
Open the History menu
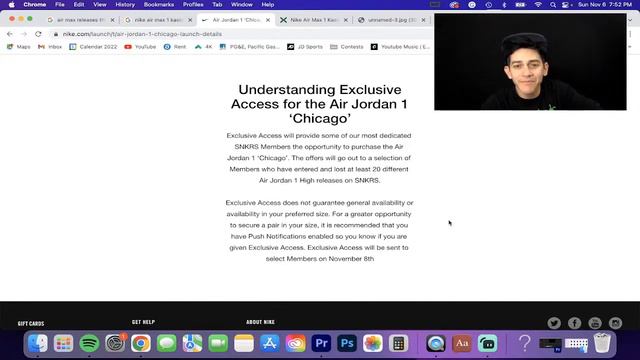point(125,4)
